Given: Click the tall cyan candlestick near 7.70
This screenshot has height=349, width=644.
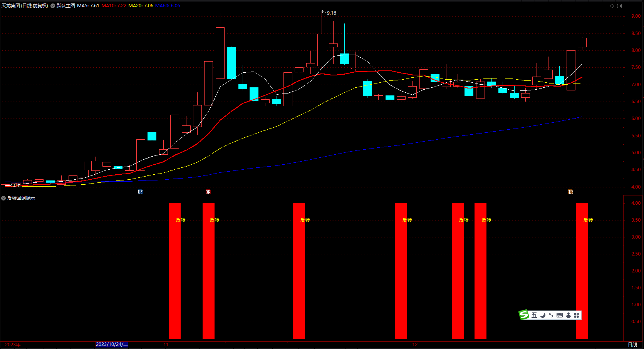Looking at the screenshot, I should tap(231, 63).
